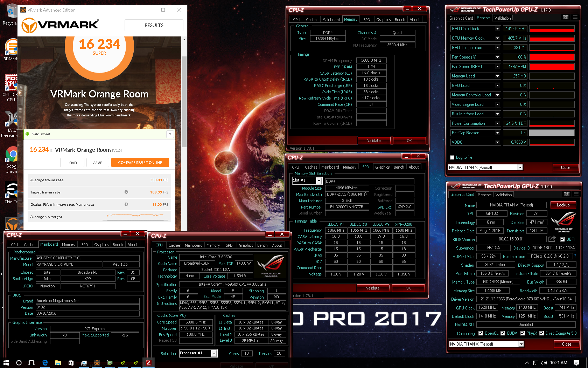Toggle UEFI checkbox in GPU-Z
The image size is (588, 368).
pyautogui.click(x=562, y=239)
